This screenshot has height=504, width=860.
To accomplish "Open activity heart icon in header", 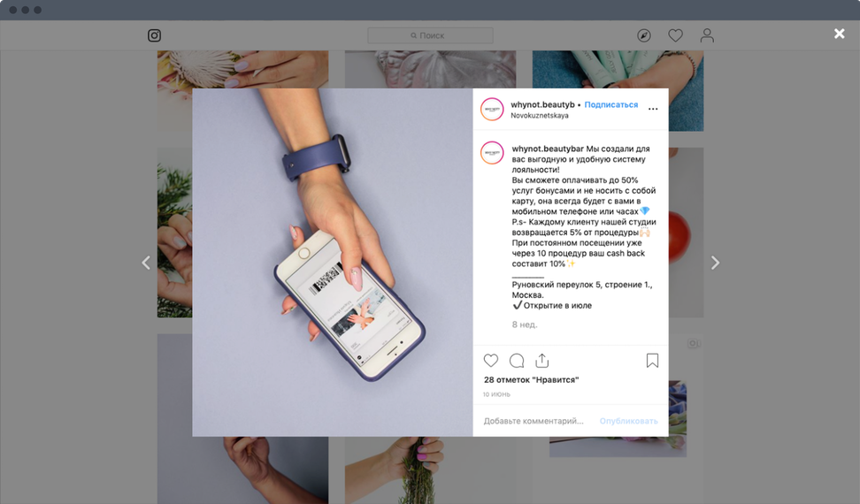I will click(675, 35).
